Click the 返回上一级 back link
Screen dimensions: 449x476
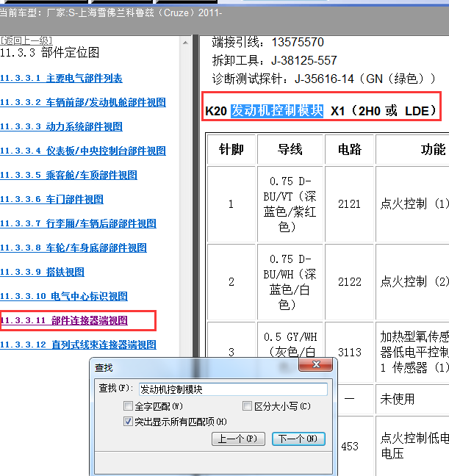(x=26, y=40)
